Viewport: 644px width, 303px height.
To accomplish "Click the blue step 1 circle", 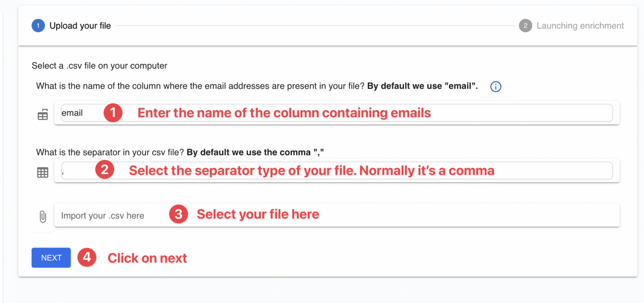I will point(37,26).
